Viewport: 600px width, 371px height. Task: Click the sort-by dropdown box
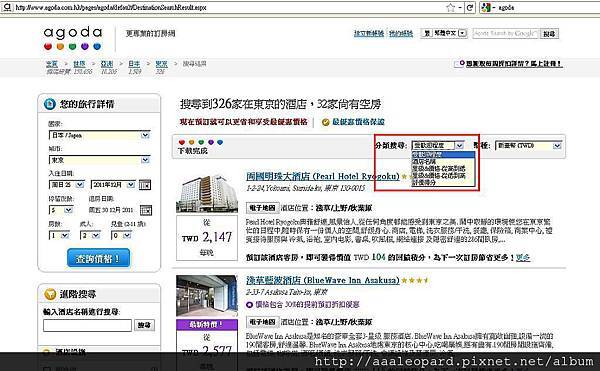coord(438,146)
